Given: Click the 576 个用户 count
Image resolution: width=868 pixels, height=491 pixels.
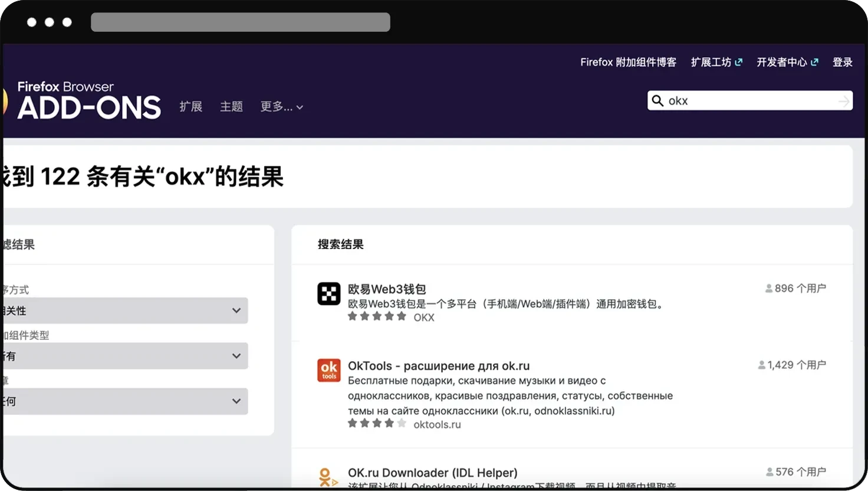Looking at the screenshot, I should tap(801, 472).
